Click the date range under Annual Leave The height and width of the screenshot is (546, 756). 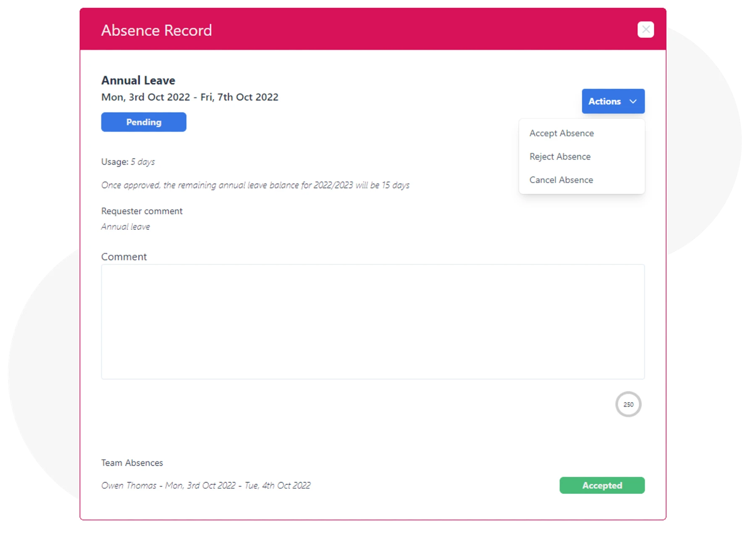[x=189, y=97]
